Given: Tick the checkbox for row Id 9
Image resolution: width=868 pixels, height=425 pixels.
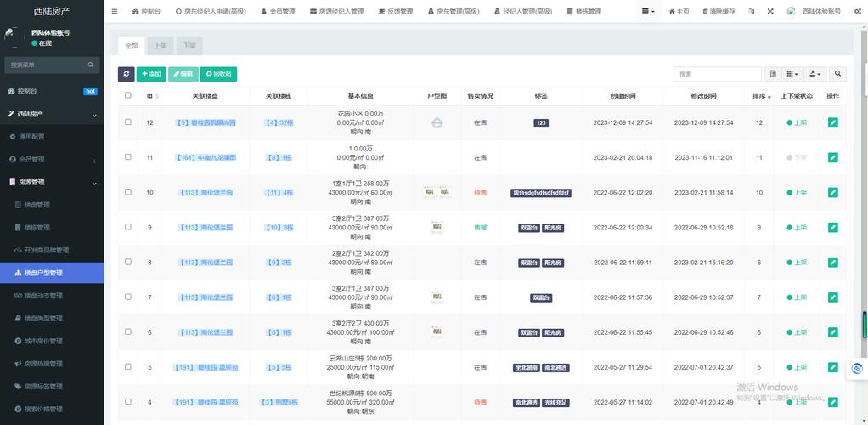Looking at the screenshot, I should coord(128,227).
